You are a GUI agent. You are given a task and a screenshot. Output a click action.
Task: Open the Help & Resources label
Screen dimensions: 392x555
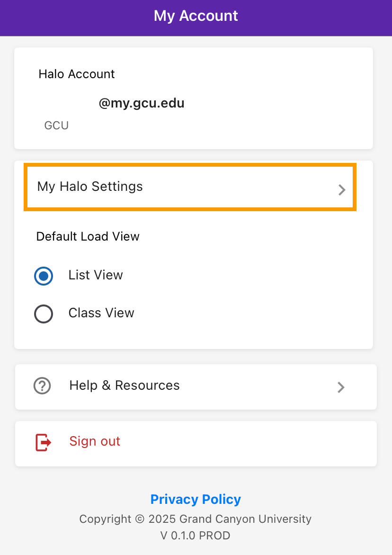click(125, 385)
